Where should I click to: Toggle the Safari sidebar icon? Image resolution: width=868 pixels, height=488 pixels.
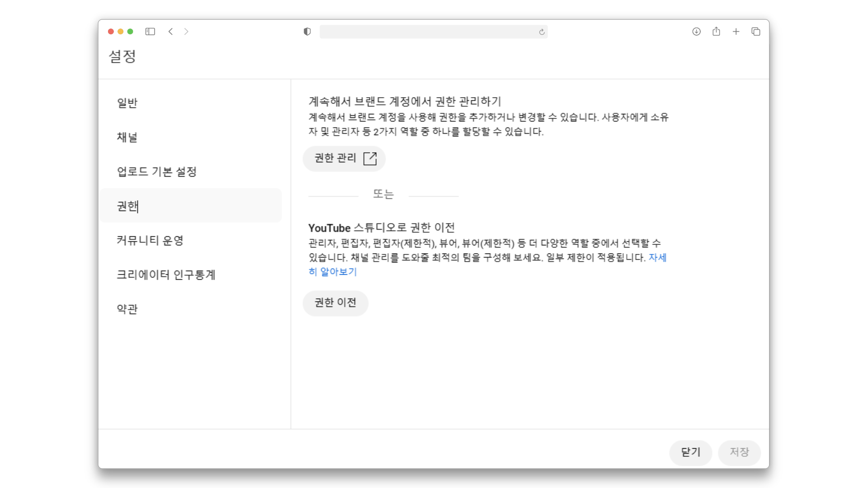coord(150,32)
